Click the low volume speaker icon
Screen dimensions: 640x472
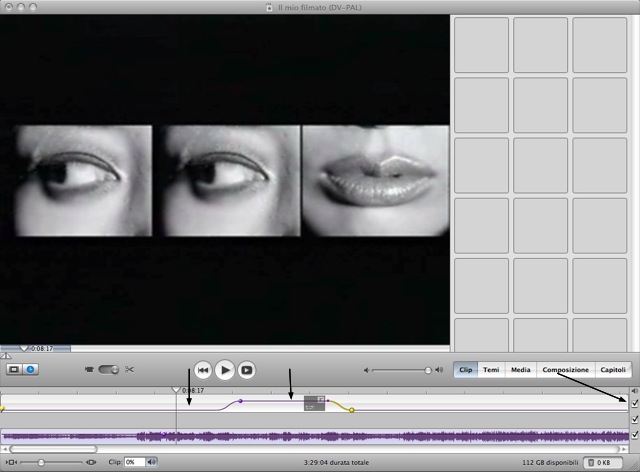click(367, 370)
